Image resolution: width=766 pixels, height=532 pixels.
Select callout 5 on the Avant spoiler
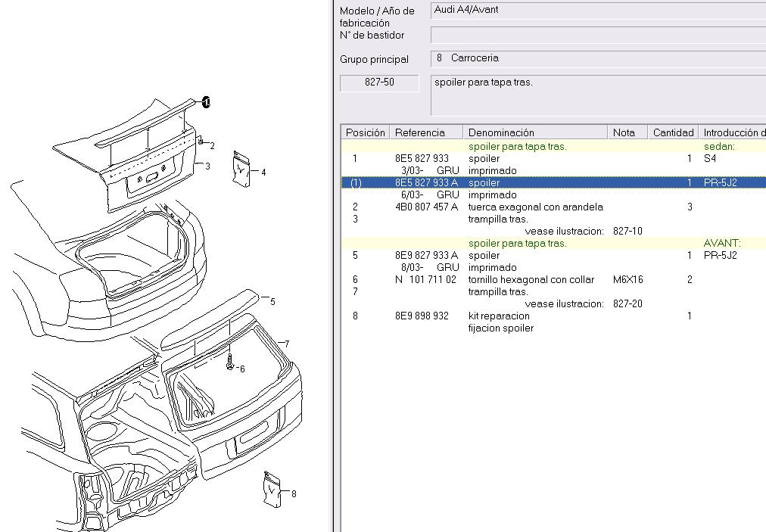(x=272, y=301)
